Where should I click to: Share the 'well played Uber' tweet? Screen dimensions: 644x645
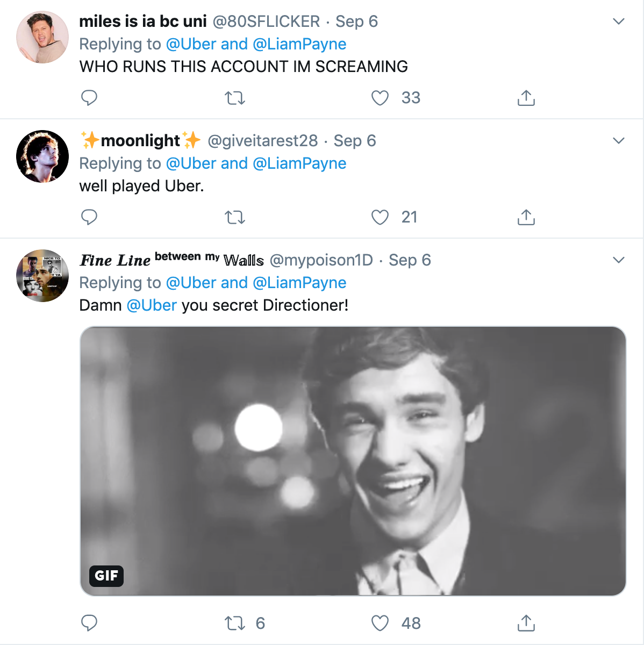tap(526, 217)
